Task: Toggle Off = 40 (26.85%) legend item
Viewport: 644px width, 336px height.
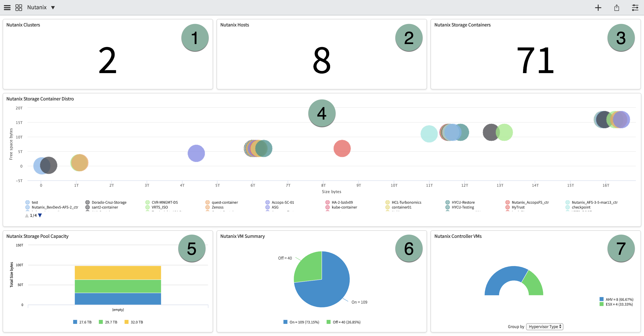Action: point(344,322)
